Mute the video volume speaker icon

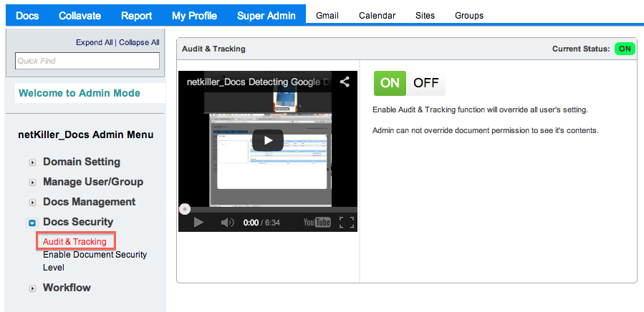point(227,223)
